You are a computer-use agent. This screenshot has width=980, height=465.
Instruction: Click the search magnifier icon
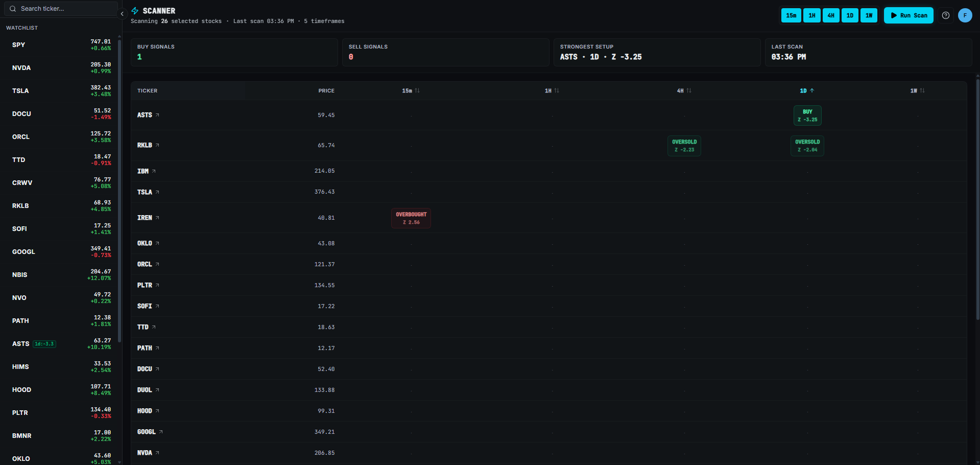13,9
